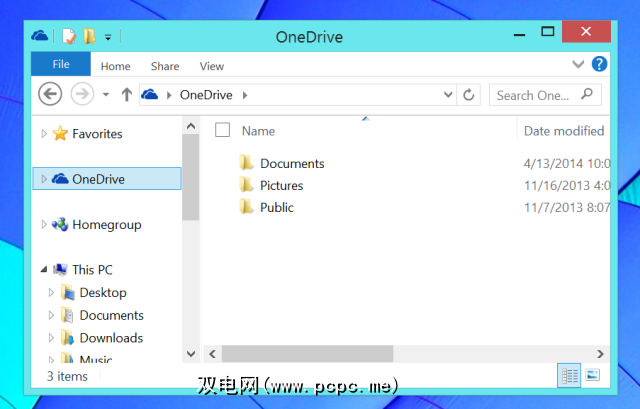Switch to the View ribbon tab
The image size is (640, 409).
point(211,66)
